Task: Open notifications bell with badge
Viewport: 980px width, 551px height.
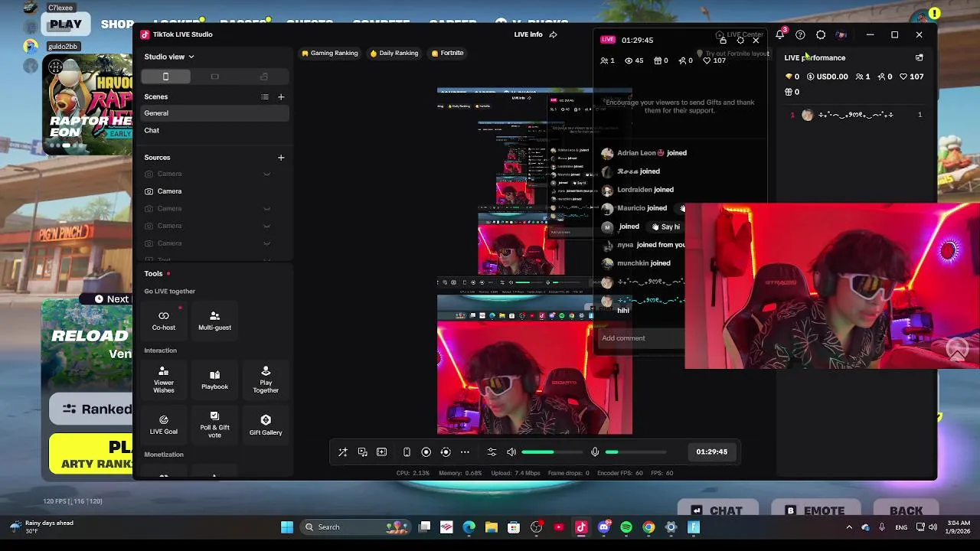Action: coord(780,34)
